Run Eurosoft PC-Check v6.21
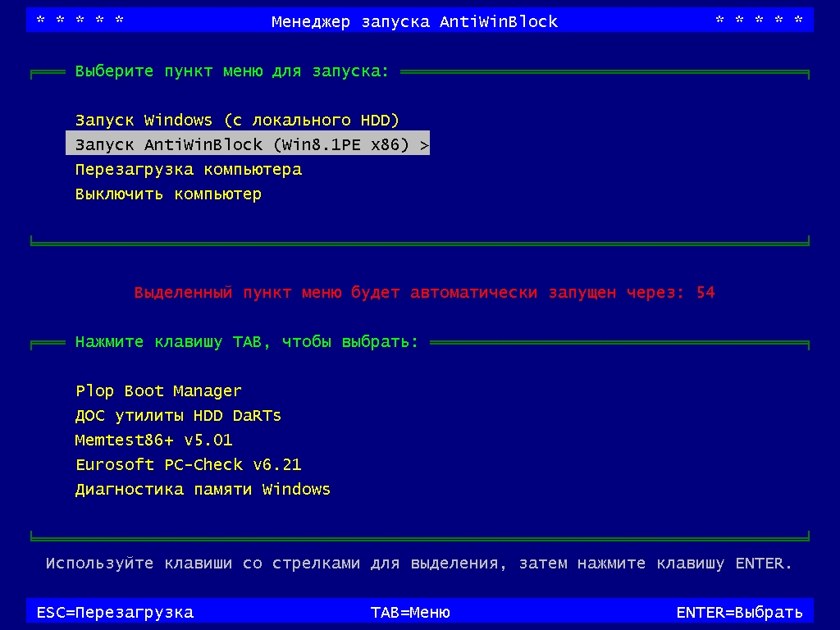The image size is (840, 630). (x=188, y=465)
